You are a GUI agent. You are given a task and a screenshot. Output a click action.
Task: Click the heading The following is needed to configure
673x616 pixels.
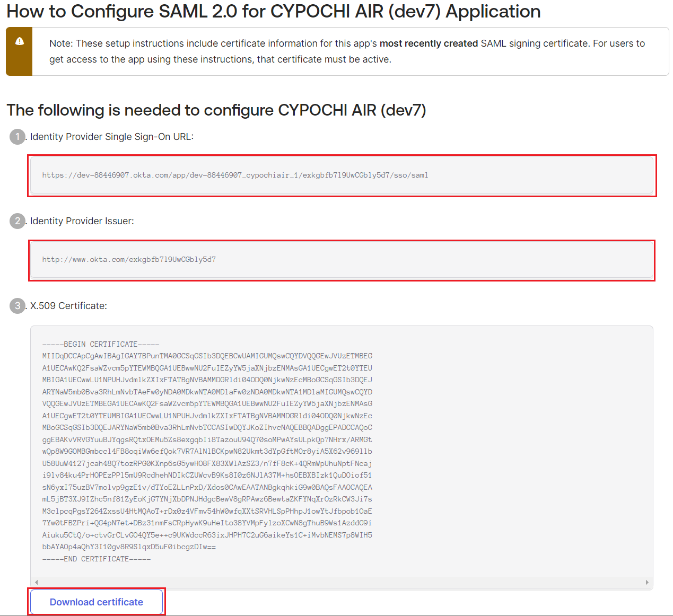tap(216, 110)
